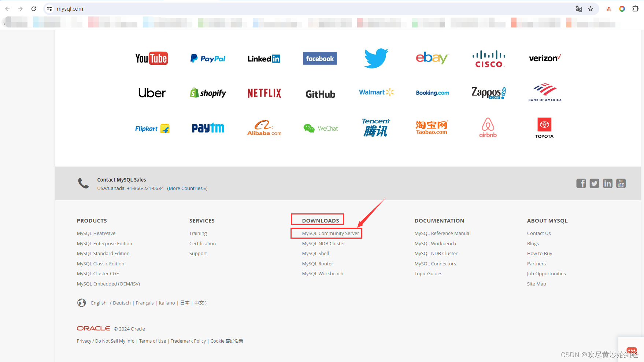
Task: Open the browser extensions puzzle icon
Action: [x=635, y=9]
